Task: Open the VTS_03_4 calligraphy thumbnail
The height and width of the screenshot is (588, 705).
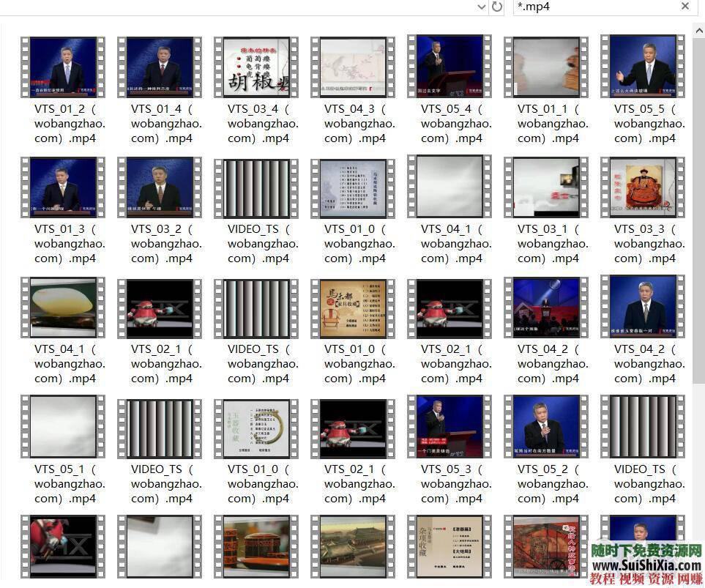Action: tap(256, 67)
